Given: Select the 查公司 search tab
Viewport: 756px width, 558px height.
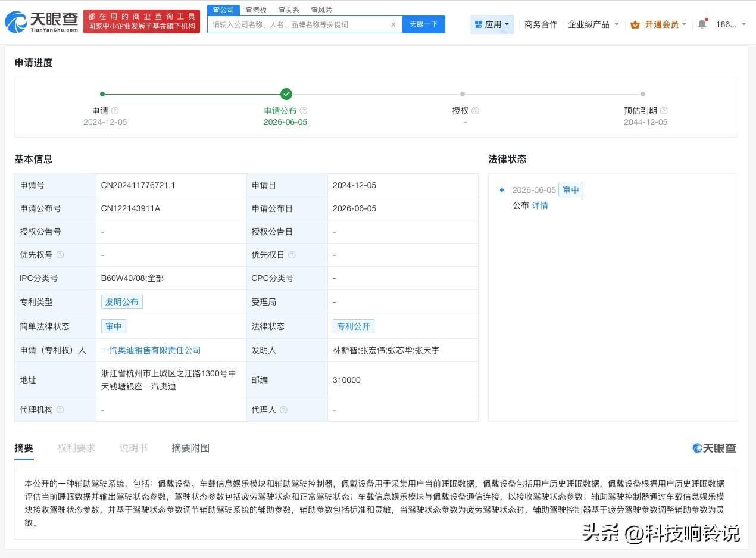Looking at the screenshot, I should tap(224, 10).
